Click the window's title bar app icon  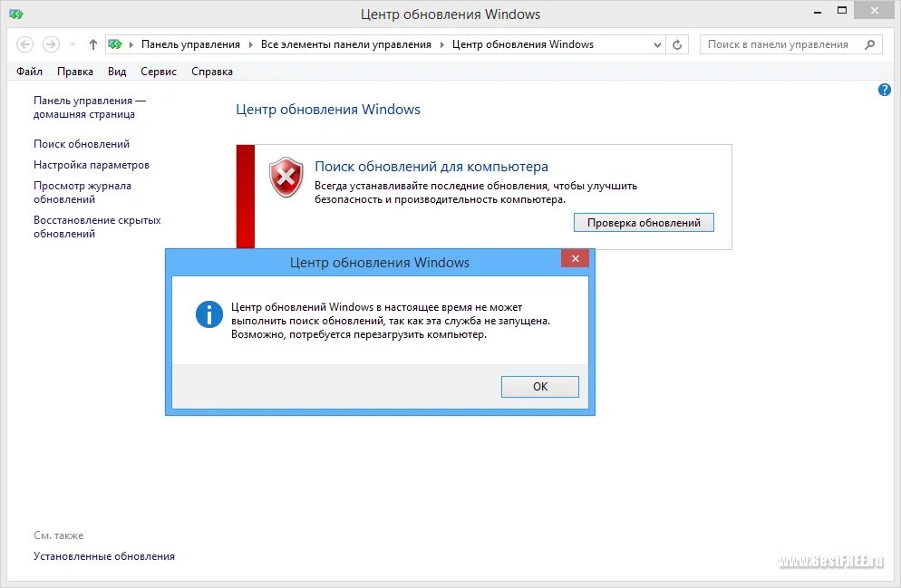pyautogui.click(x=16, y=14)
